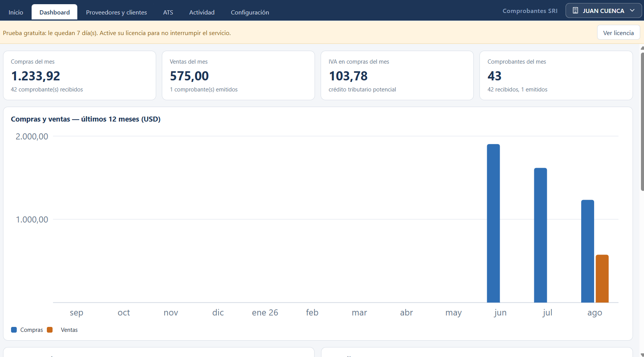Click the sep month label
This screenshot has width=644, height=357.
77,313
